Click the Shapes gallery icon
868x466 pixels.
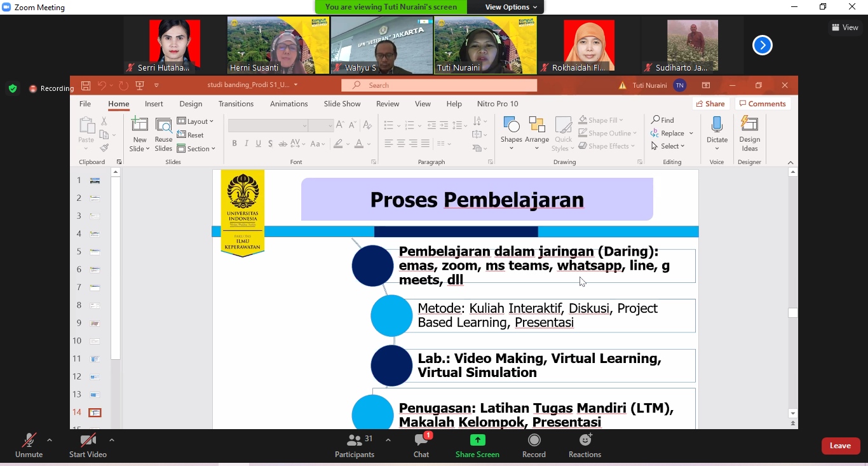(x=511, y=125)
